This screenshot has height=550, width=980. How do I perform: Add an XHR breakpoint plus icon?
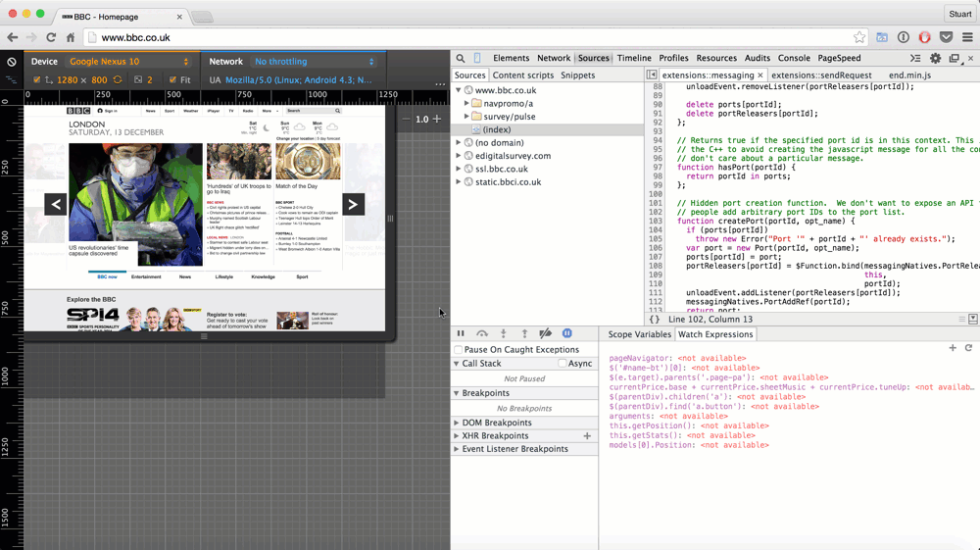click(x=587, y=436)
